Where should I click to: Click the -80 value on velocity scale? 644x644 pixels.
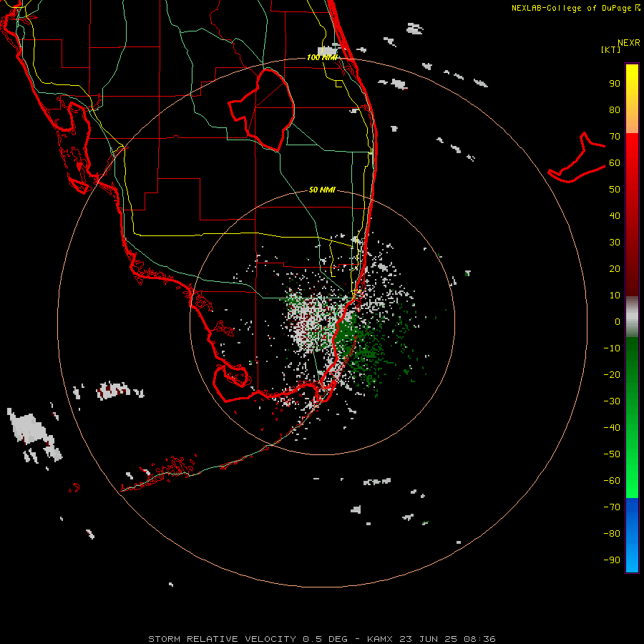tap(612, 534)
